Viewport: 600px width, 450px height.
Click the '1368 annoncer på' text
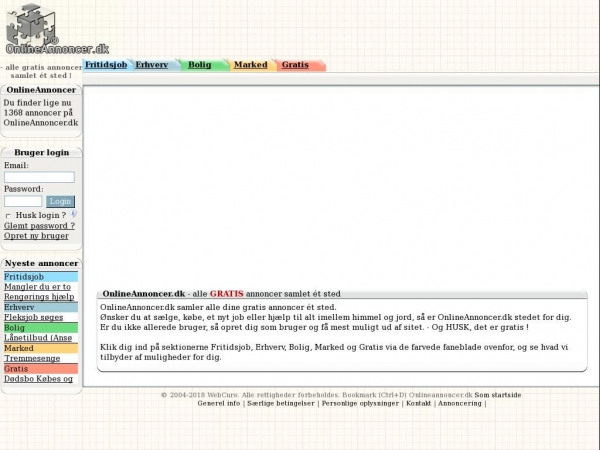pos(38,112)
